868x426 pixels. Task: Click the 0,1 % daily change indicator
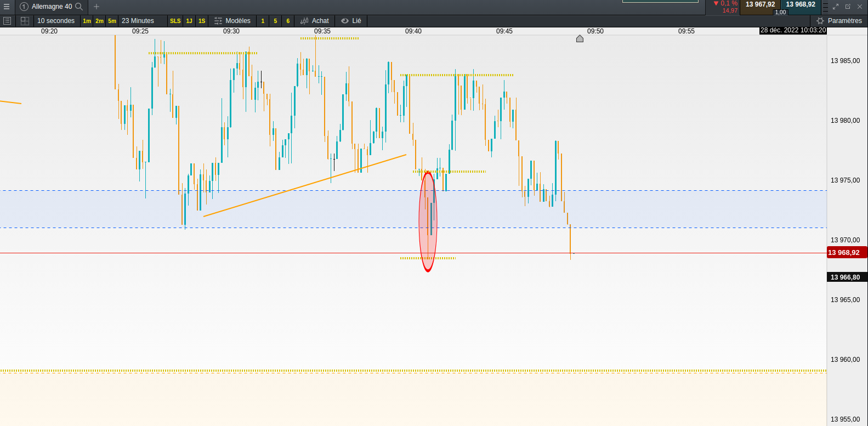725,3
